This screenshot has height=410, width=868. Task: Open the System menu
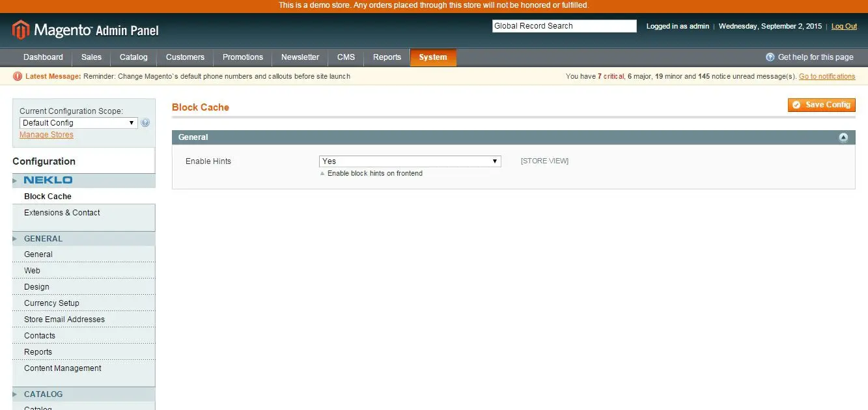[433, 57]
